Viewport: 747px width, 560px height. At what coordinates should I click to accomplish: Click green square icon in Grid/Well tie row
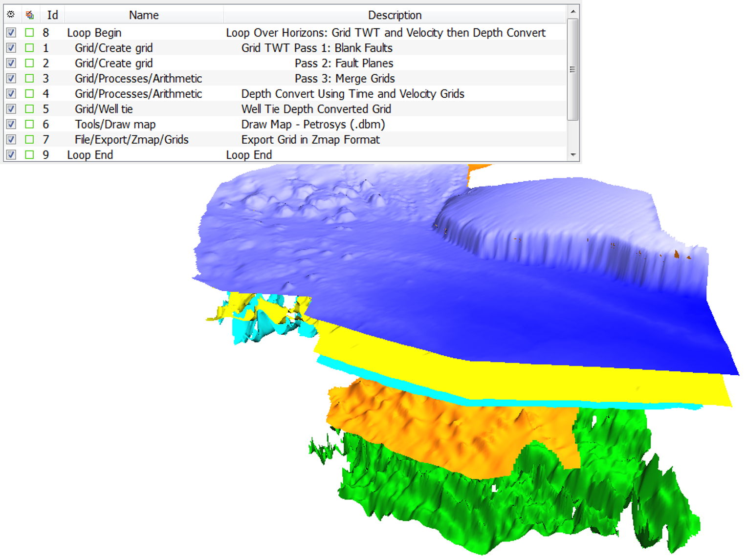[30, 109]
